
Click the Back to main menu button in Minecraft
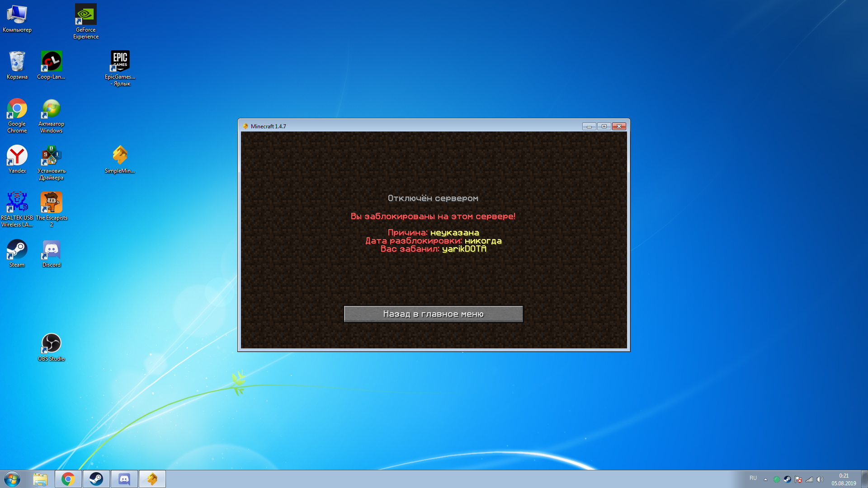pos(433,314)
